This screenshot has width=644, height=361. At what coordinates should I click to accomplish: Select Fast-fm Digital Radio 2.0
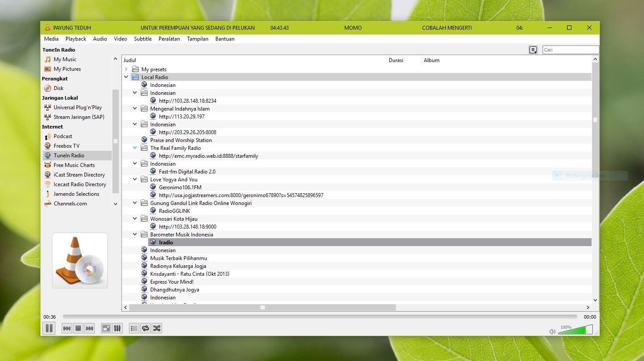pyautogui.click(x=187, y=171)
